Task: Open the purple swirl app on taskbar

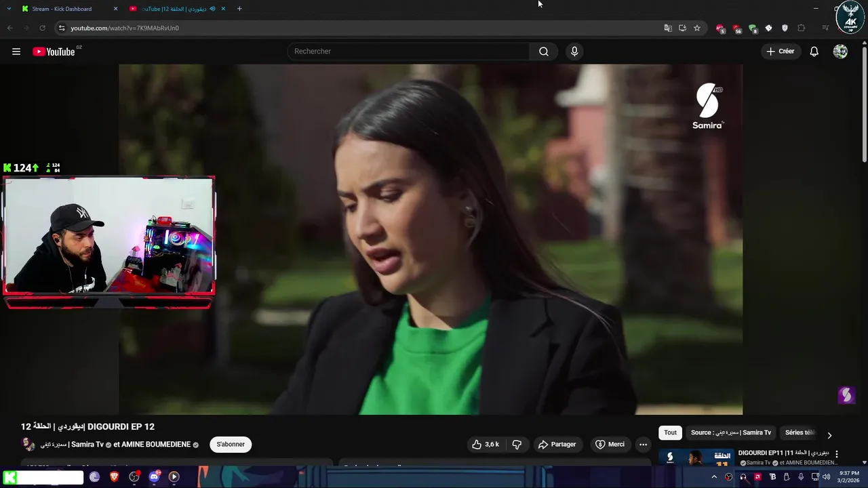Action: [94, 477]
